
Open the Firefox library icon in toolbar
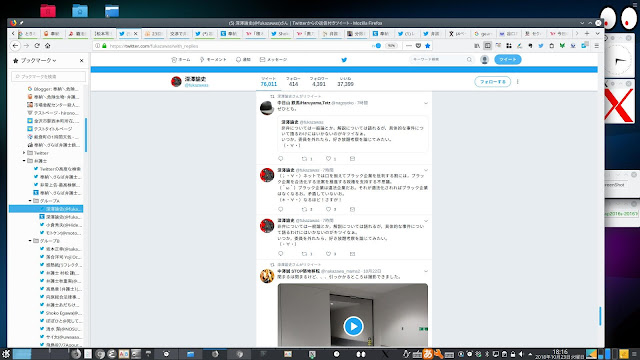477,46
